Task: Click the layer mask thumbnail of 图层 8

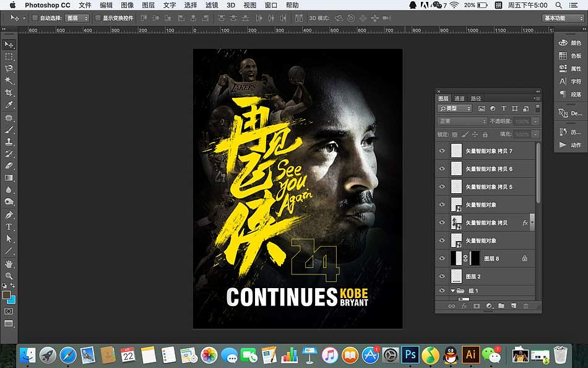Action: pyautogui.click(x=475, y=258)
